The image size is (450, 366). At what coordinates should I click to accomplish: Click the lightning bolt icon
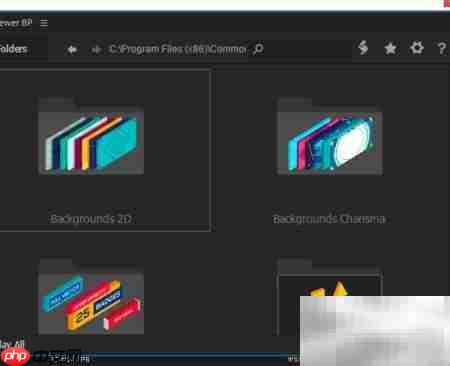[363, 48]
